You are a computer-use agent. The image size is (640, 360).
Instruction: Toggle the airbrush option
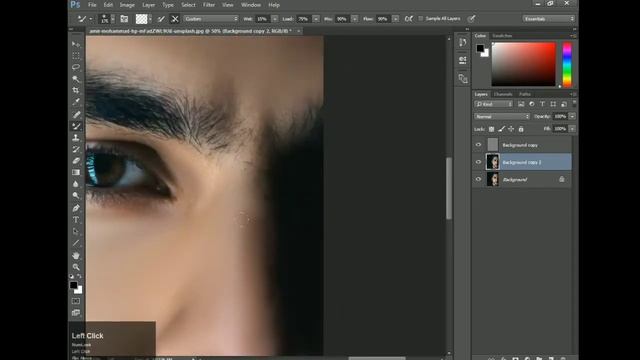409,19
